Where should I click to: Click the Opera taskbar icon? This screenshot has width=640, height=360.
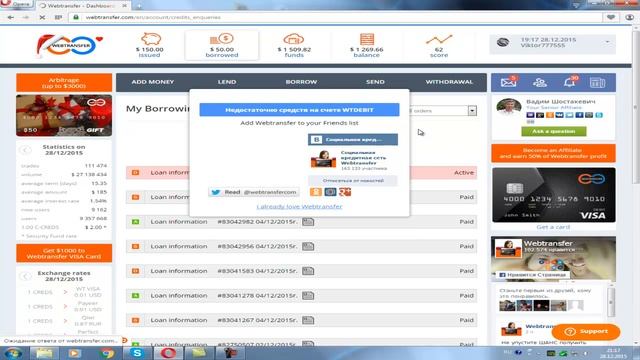tap(168, 353)
